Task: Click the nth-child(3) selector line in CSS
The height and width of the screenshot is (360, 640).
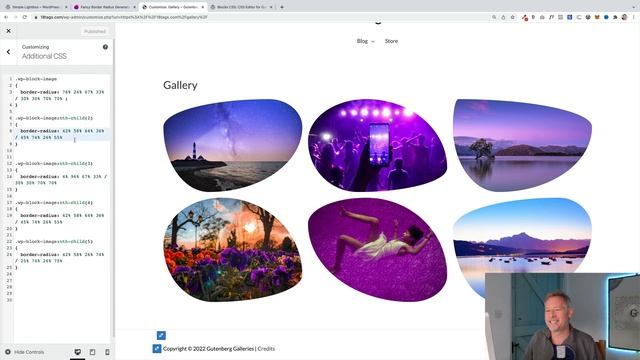Action: [54, 163]
